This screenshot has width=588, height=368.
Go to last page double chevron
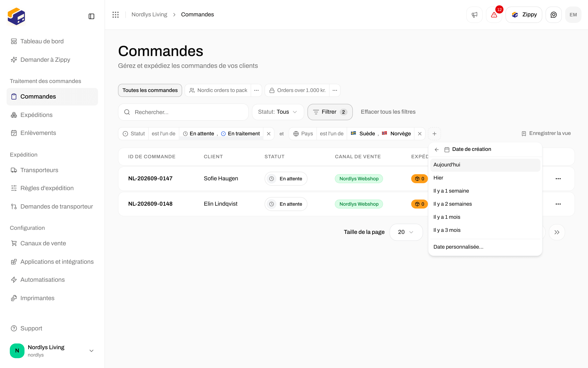(x=557, y=232)
